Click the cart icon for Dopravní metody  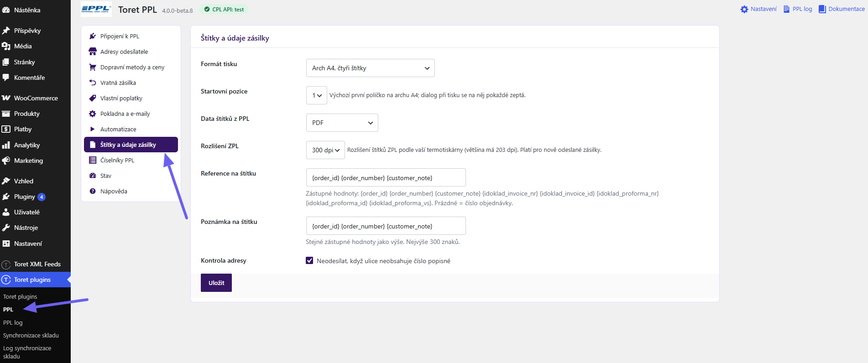pyautogui.click(x=93, y=67)
